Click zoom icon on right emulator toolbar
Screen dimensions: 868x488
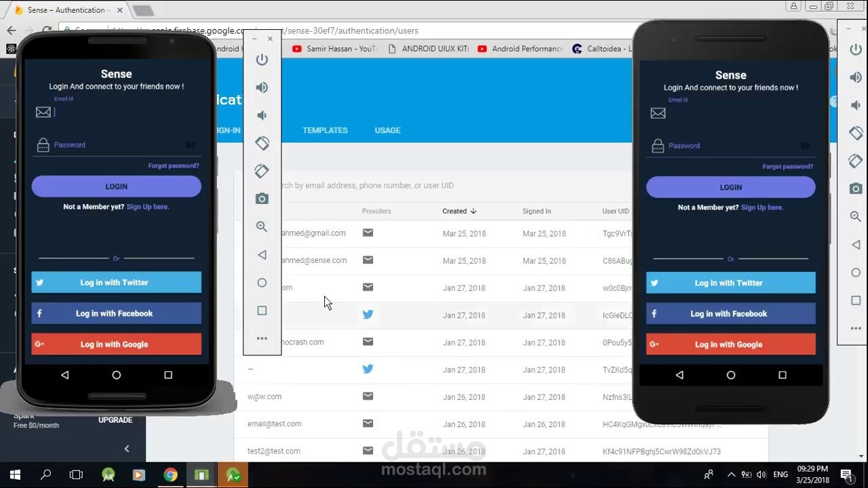click(x=856, y=216)
